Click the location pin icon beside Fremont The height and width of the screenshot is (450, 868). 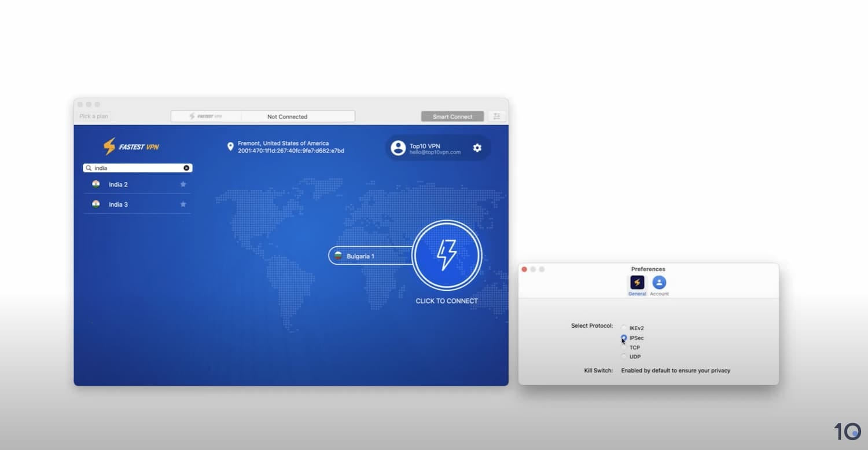coord(230,147)
